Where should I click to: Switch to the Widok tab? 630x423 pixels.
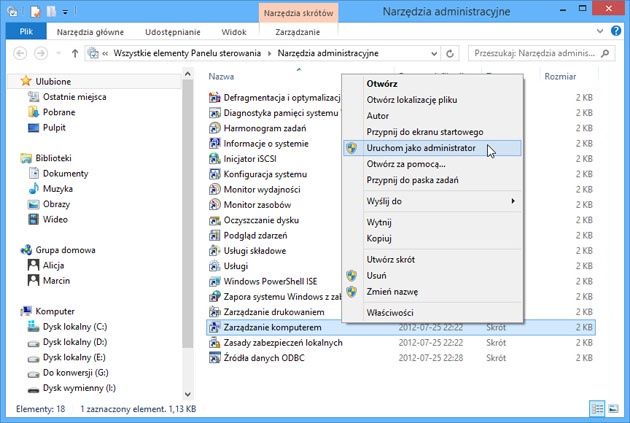(234, 32)
